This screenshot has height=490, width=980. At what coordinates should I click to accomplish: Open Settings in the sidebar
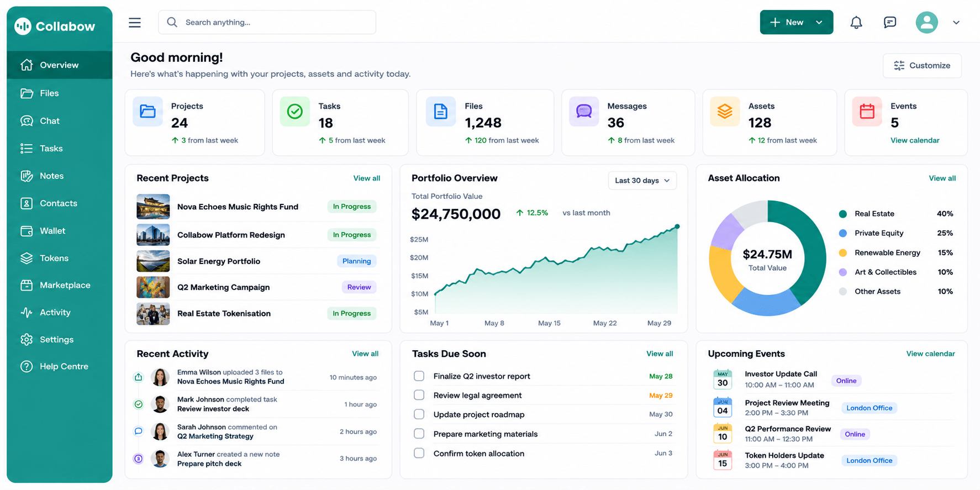tap(60, 339)
